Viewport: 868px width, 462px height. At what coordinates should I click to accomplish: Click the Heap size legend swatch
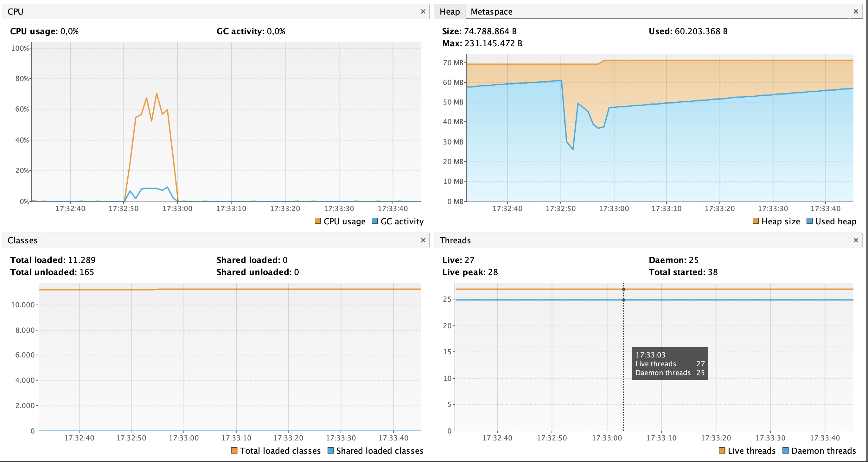click(x=756, y=221)
